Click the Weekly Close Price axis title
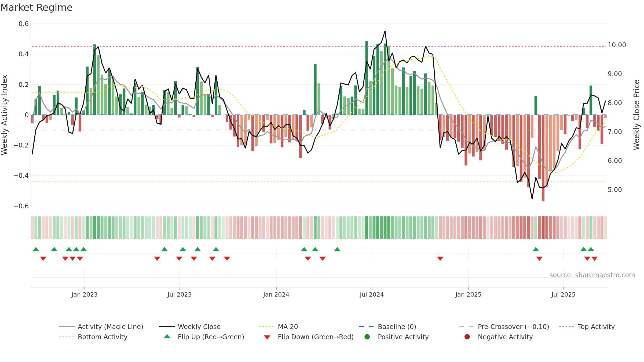This screenshot has height=362, width=644. click(636, 115)
